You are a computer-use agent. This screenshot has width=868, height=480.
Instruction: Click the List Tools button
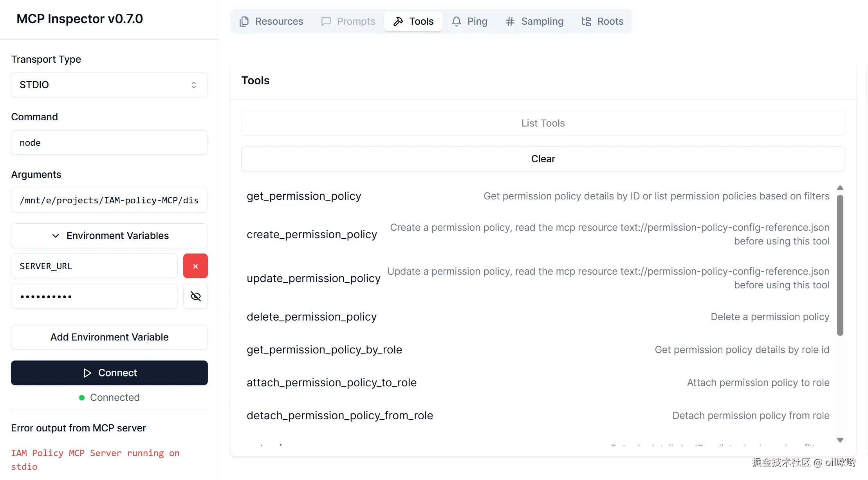543,123
